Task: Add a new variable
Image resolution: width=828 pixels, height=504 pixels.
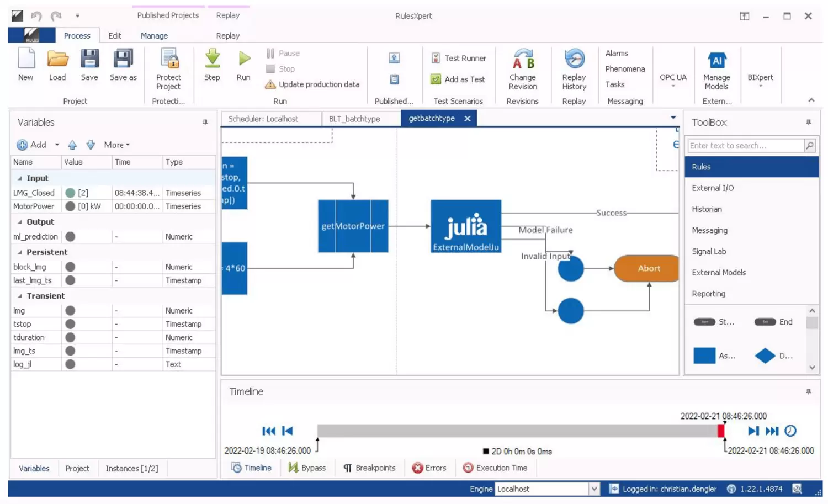Action: click(31, 145)
